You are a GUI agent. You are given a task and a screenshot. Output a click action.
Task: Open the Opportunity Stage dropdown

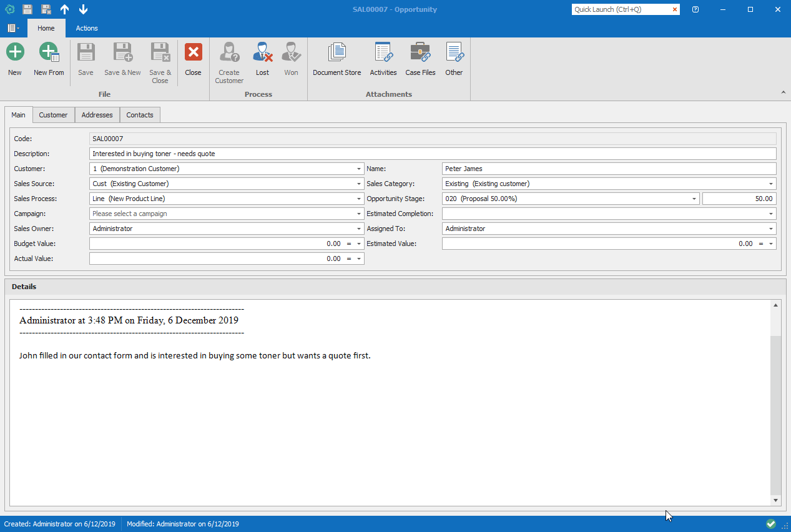pos(694,199)
